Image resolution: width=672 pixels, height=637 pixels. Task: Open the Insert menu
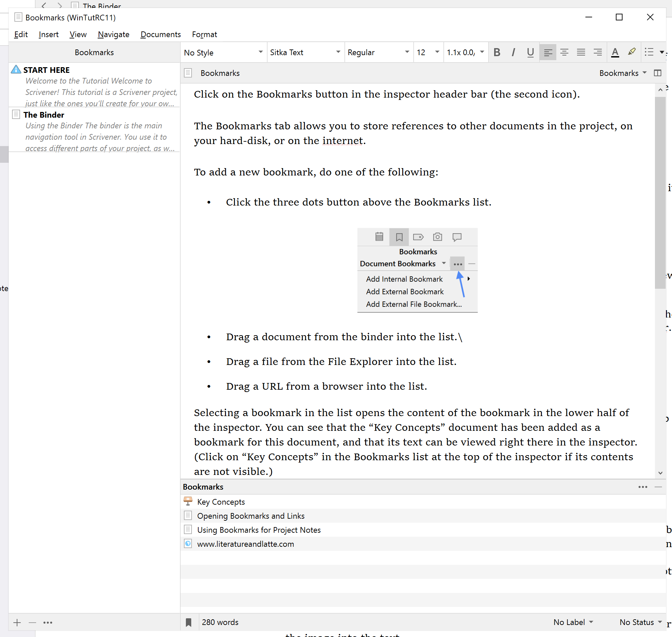[48, 34]
